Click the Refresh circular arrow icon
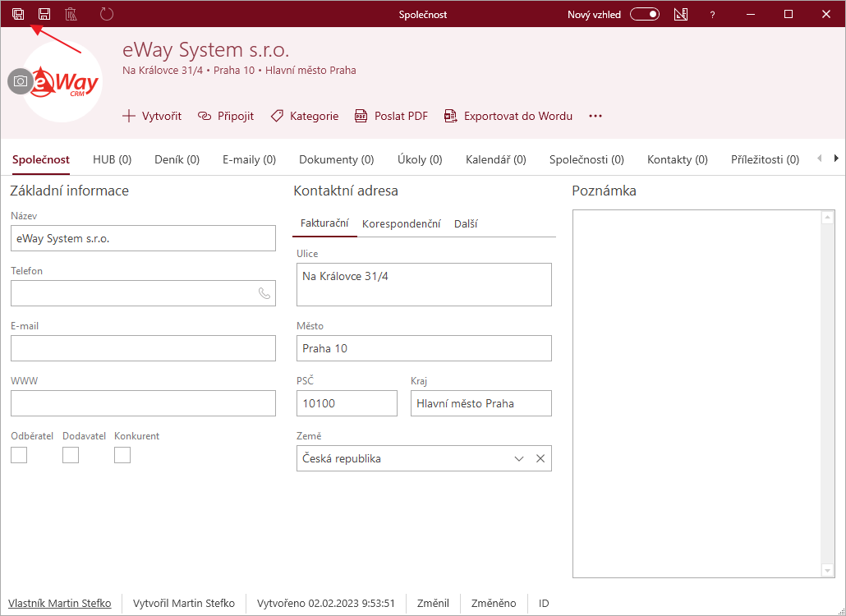The image size is (846, 616). 107,14
